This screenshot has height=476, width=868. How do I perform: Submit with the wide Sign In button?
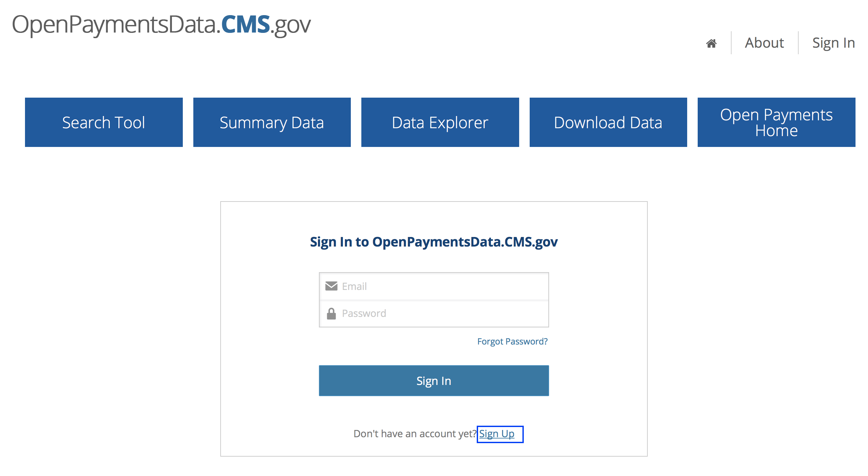(434, 381)
